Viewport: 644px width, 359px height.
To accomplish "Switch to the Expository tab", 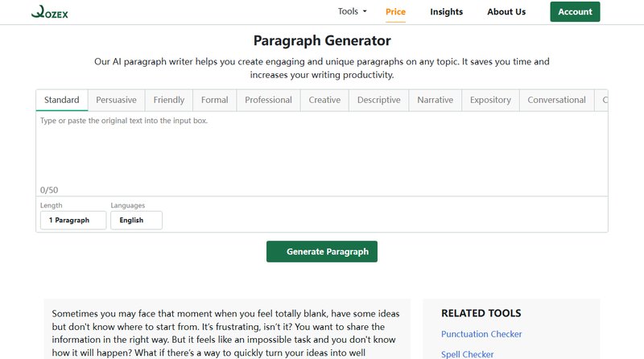I will pyautogui.click(x=490, y=100).
